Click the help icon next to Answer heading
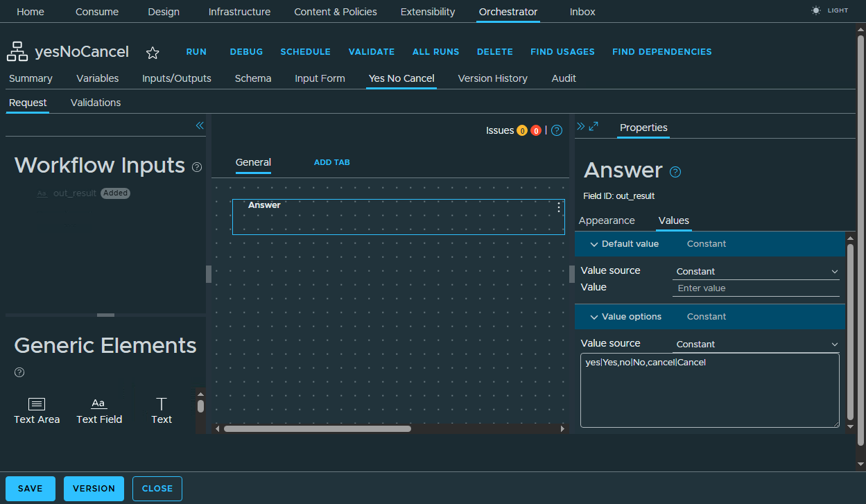Screen dimensions: 866x504 (675, 172)
